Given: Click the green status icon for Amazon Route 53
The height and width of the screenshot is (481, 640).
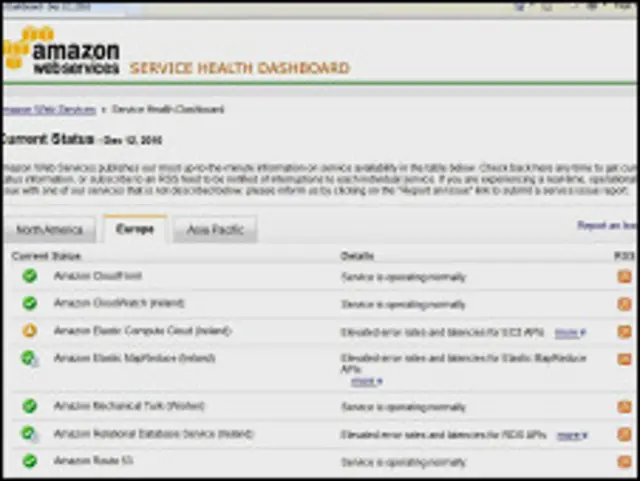Looking at the screenshot, I should point(30,461).
